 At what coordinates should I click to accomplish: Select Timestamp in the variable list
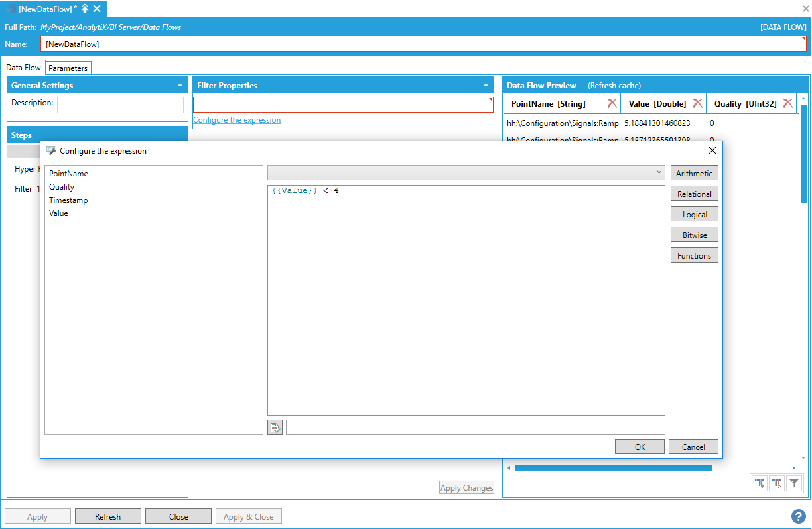point(68,200)
